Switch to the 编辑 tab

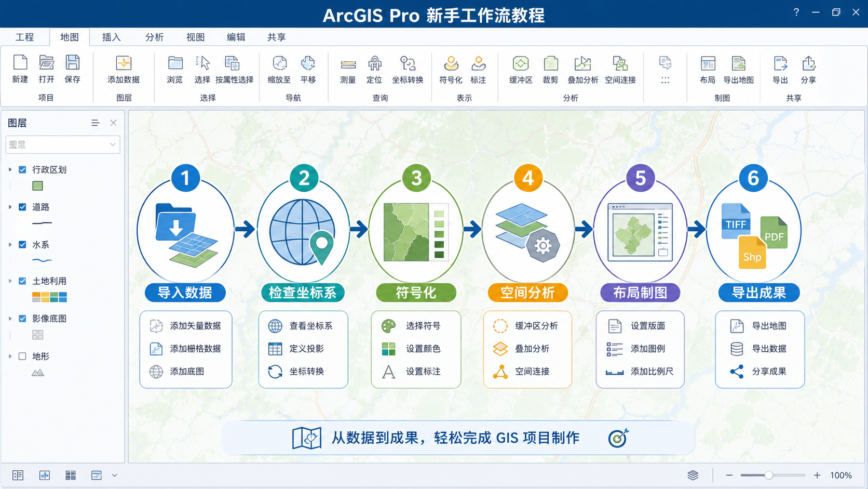click(x=236, y=37)
